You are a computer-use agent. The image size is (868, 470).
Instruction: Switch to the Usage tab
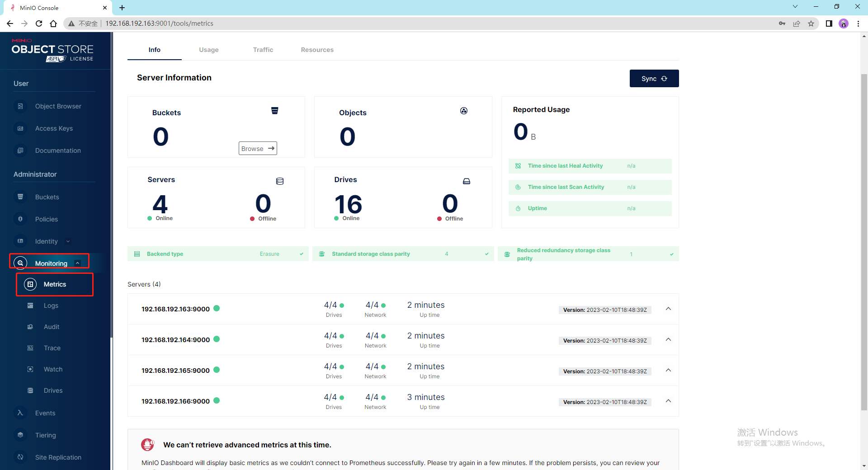pos(209,50)
